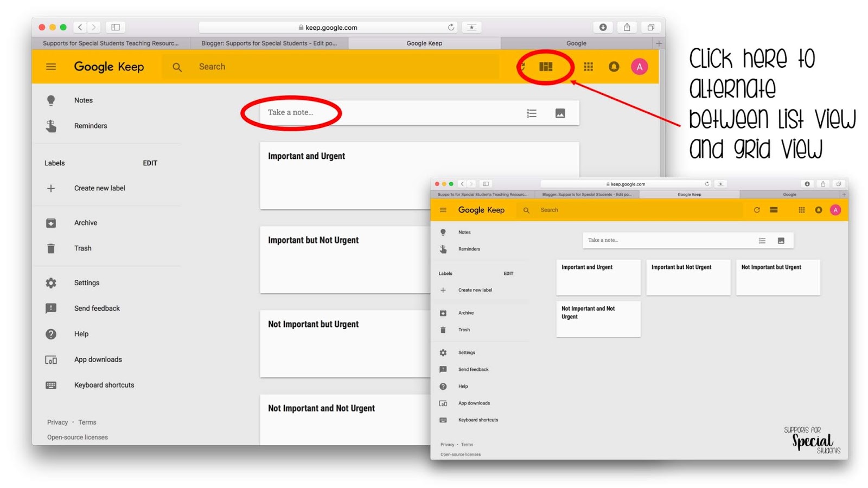
Task: Open notifications bell in the back window
Action: click(x=614, y=67)
